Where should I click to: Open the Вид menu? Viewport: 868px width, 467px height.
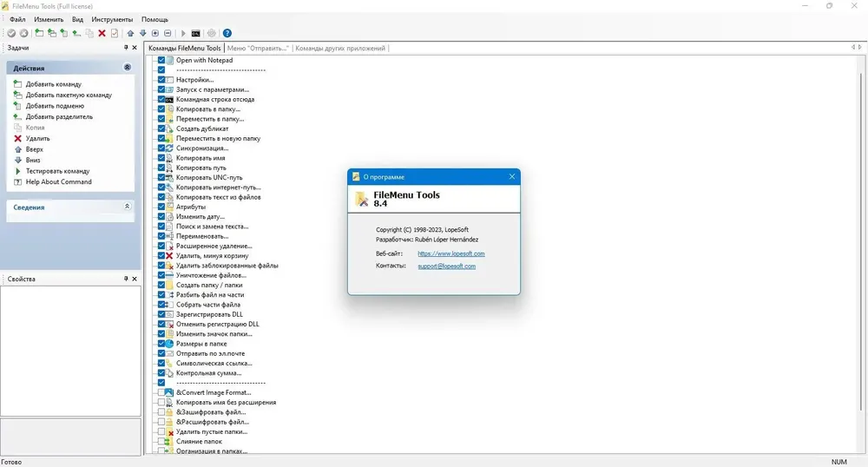pyautogui.click(x=77, y=19)
